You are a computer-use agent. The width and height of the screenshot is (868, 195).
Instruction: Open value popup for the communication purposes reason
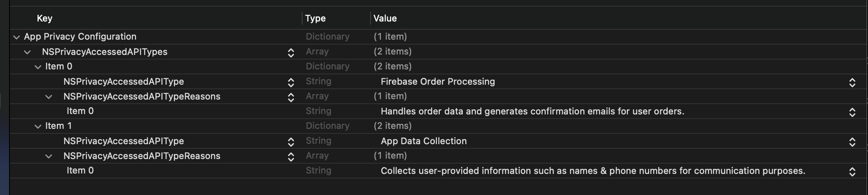coord(852,171)
